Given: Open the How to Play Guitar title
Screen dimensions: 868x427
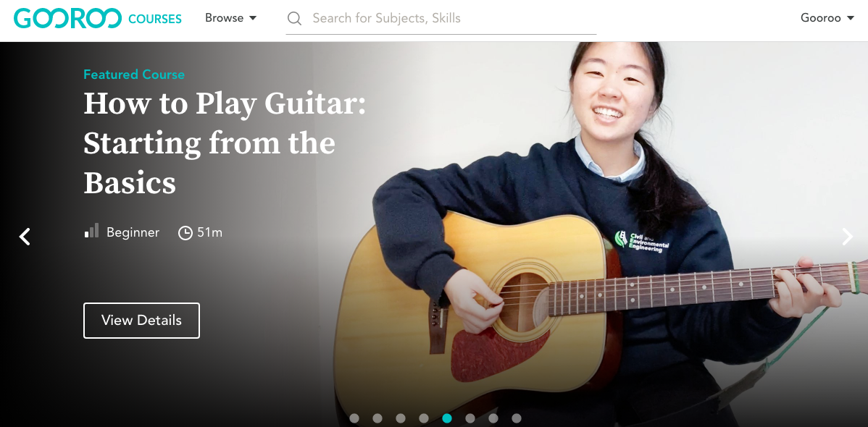Looking at the screenshot, I should [225, 143].
